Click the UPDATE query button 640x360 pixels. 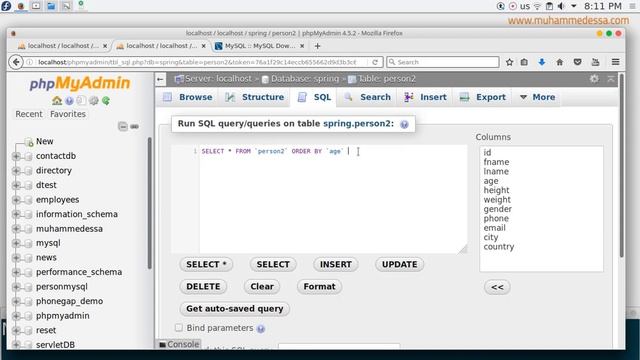pyautogui.click(x=400, y=264)
